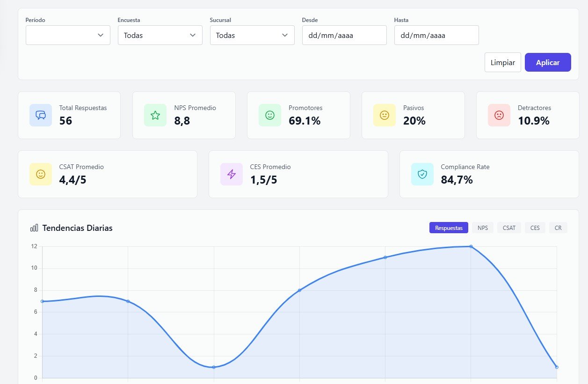Show the CES trend tab
This screenshot has width=588, height=384.
pos(535,228)
